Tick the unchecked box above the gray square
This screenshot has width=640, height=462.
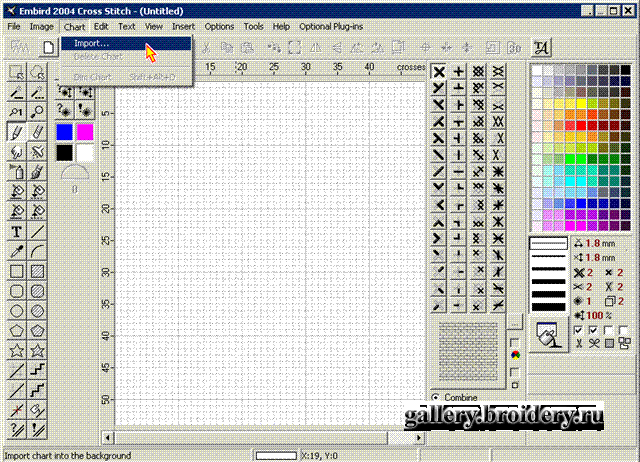tap(609, 329)
